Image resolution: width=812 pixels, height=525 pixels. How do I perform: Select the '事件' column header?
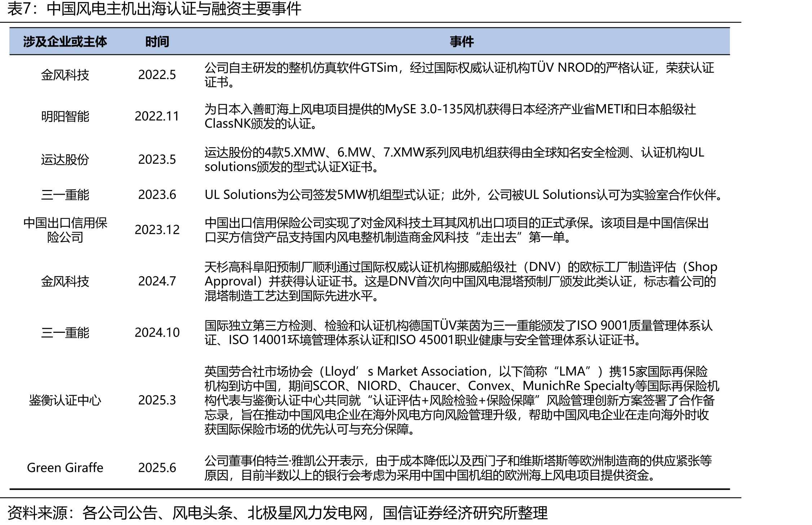(461, 42)
